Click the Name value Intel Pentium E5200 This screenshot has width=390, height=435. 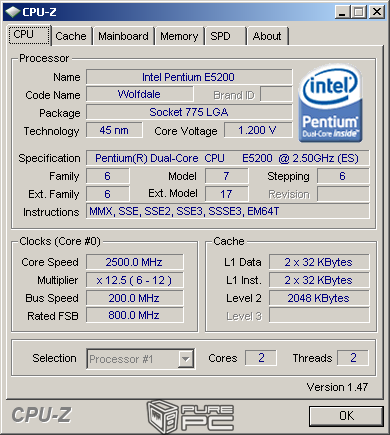(189, 77)
